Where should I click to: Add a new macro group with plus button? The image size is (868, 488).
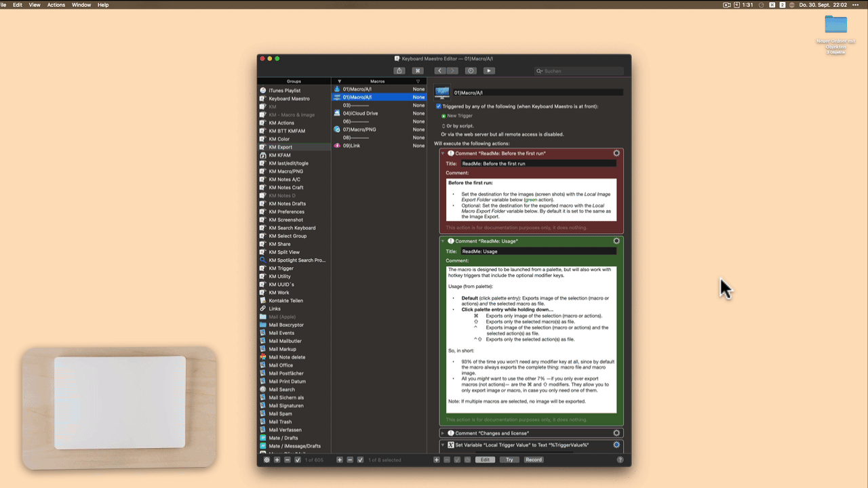click(x=277, y=460)
